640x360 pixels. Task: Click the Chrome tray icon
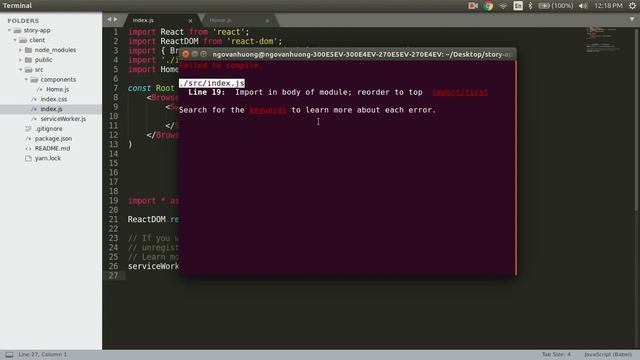488,6
